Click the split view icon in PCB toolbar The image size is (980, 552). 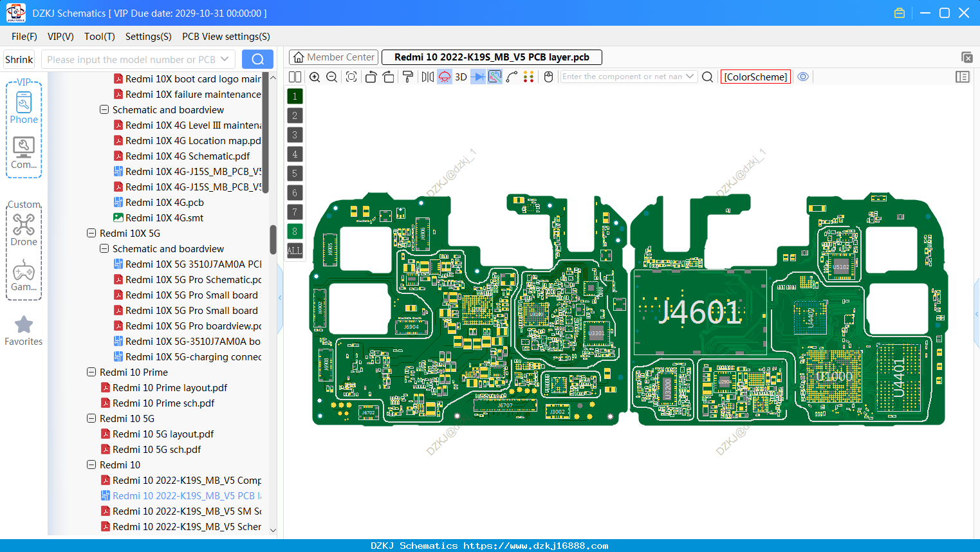point(295,77)
